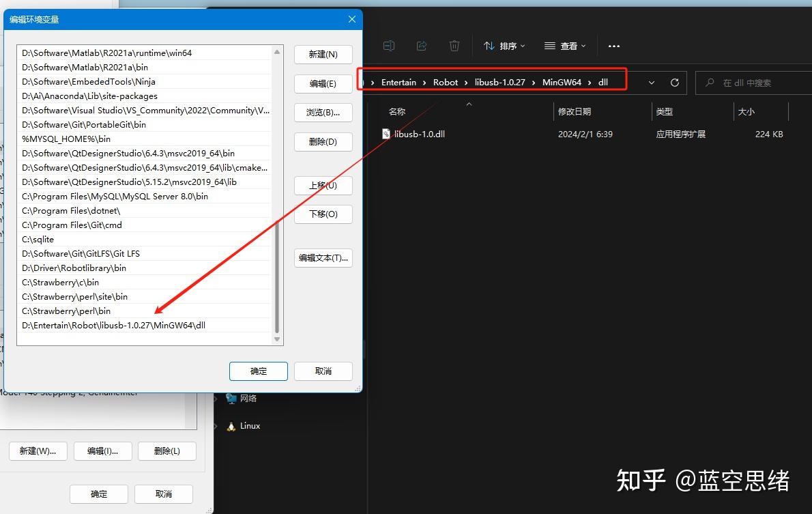Select D:\Software\Git\GitLFS\Git LFS entry
The height and width of the screenshot is (514, 812).
coord(144,253)
